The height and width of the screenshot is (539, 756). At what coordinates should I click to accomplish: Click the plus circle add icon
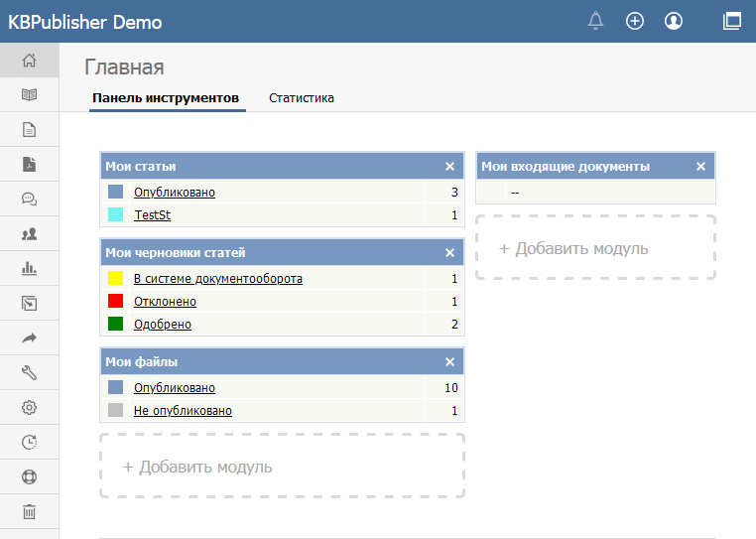click(x=635, y=21)
